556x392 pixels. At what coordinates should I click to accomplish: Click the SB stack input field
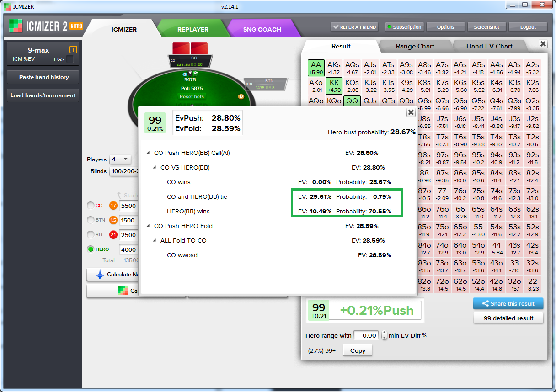pyautogui.click(x=128, y=235)
